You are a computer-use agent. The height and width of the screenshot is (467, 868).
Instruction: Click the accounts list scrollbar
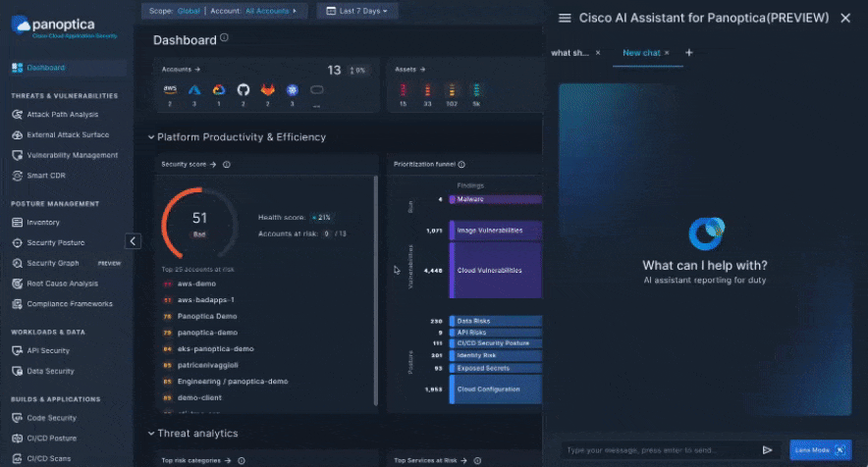pos(376,290)
